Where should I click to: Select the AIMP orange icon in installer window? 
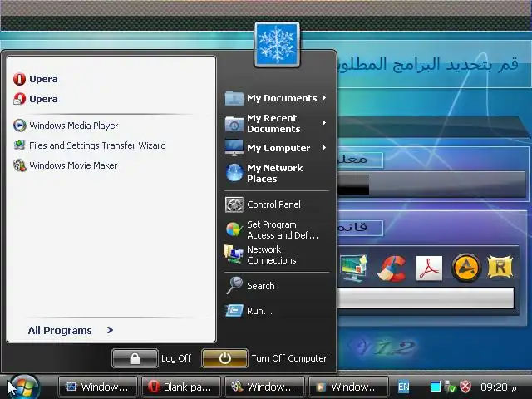coord(465,268)
